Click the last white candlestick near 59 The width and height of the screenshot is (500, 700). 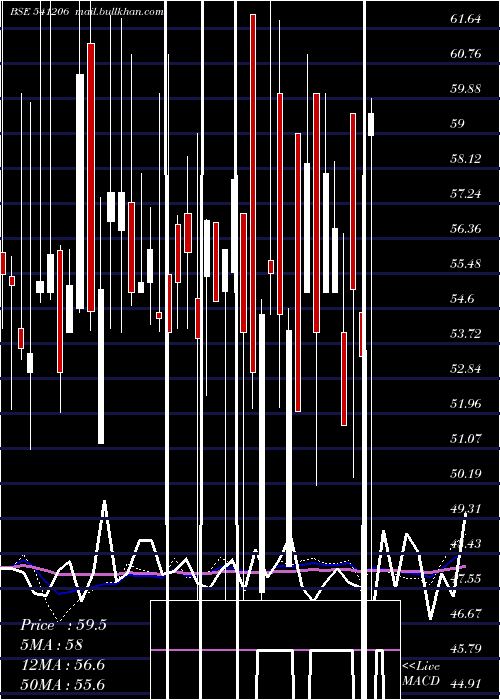pos(371,124)
